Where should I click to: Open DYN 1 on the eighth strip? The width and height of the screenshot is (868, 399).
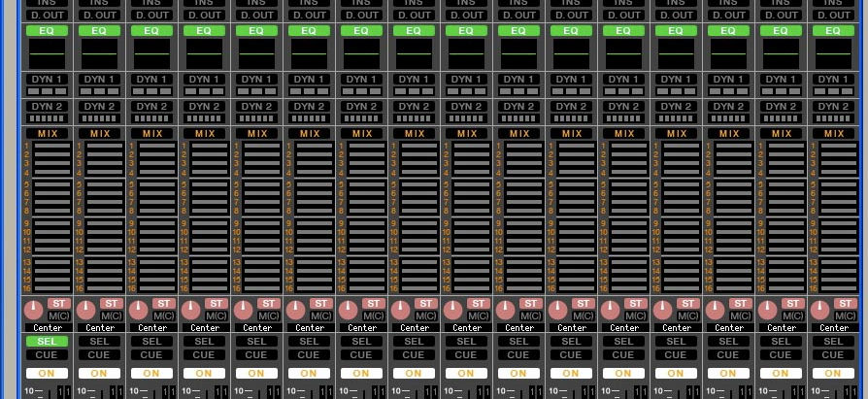click(x=414, y=80)
